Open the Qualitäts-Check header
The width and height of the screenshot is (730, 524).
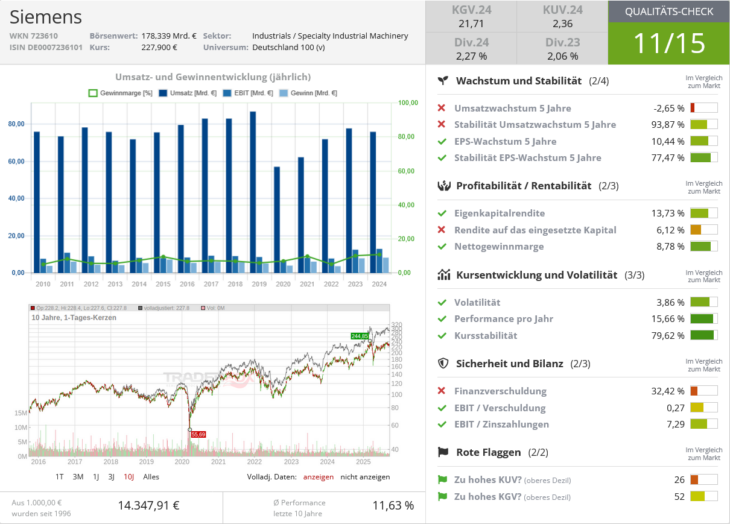pos(669,12)
